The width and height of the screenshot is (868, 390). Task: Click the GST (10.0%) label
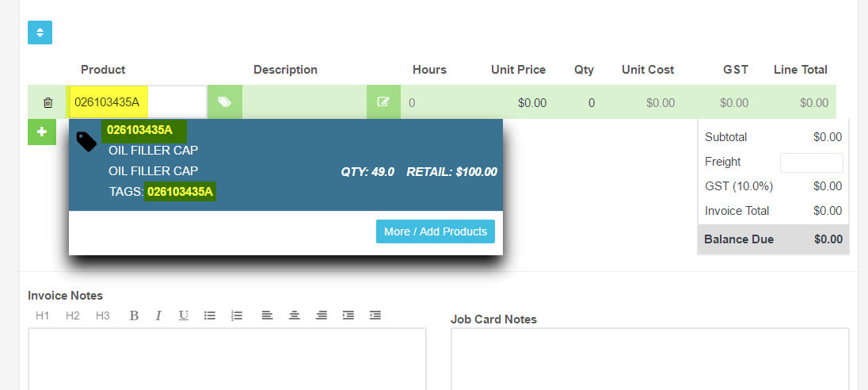coord(739,187)
